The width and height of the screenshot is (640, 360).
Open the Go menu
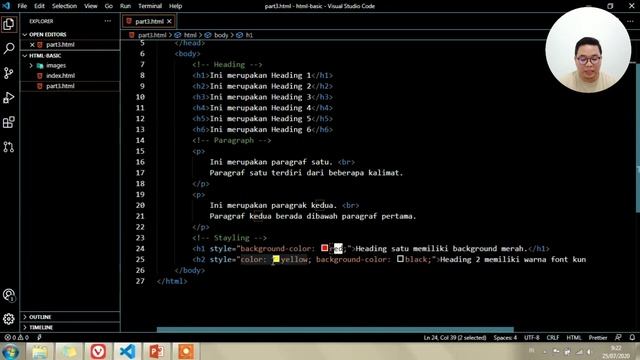click(109, 6)
